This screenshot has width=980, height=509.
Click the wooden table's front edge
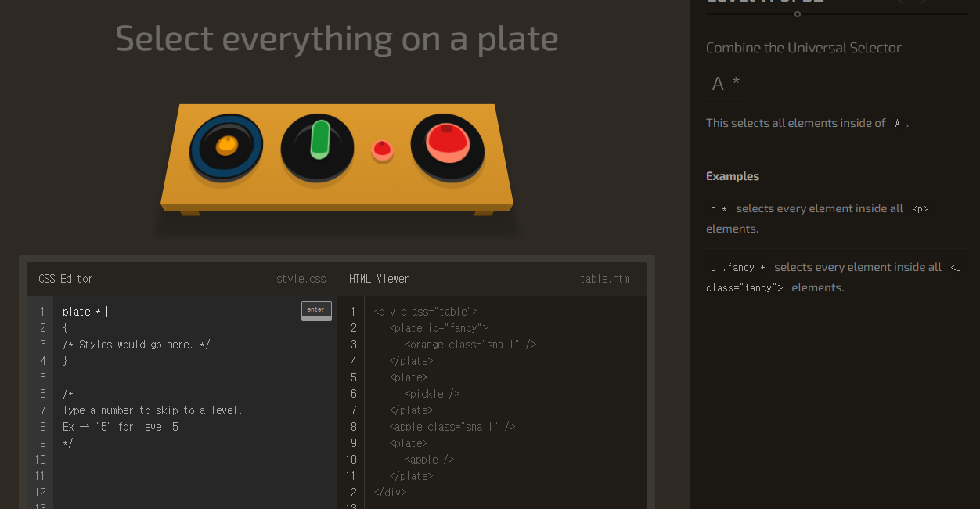337,208
